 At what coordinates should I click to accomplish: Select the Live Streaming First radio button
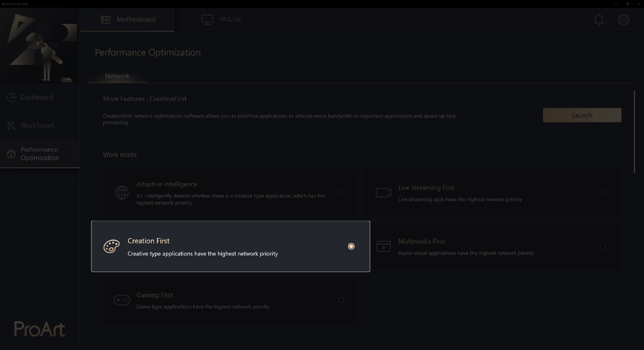pos(603,193)
